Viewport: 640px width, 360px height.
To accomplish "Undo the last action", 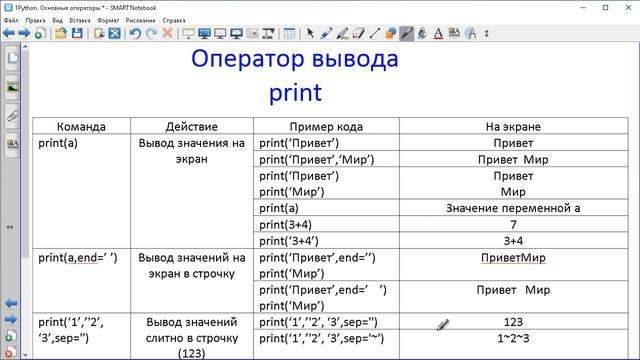I will click(135, 33).
